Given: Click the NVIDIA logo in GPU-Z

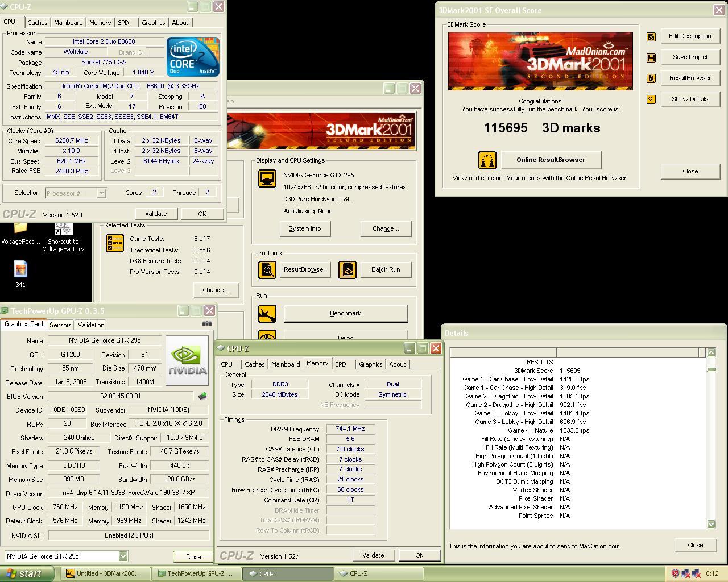Looking at the screenshot, I should pos(188,361).
